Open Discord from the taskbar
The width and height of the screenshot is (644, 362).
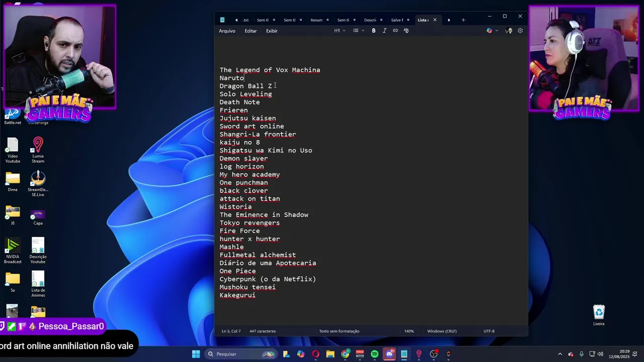(389, 354)
